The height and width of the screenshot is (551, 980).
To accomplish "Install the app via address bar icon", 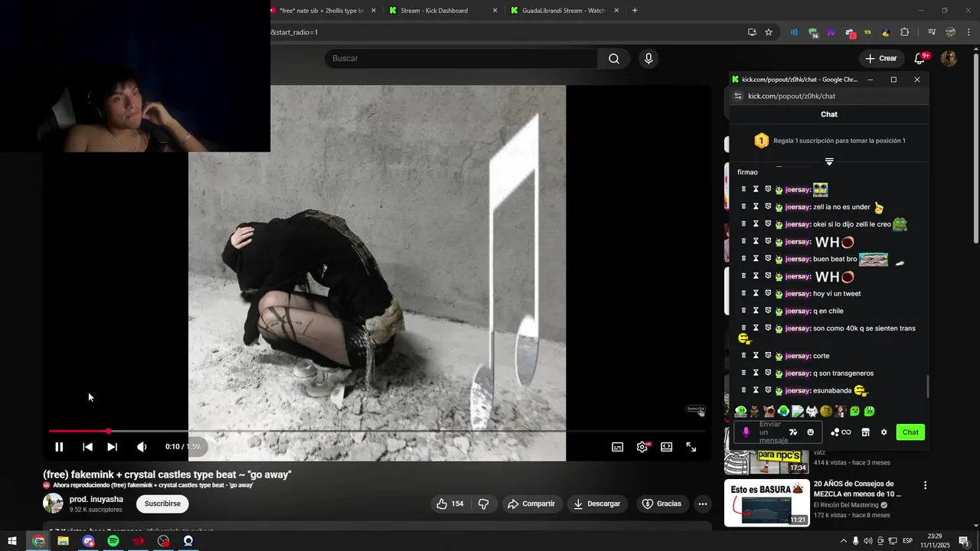I will pos(752,32).
